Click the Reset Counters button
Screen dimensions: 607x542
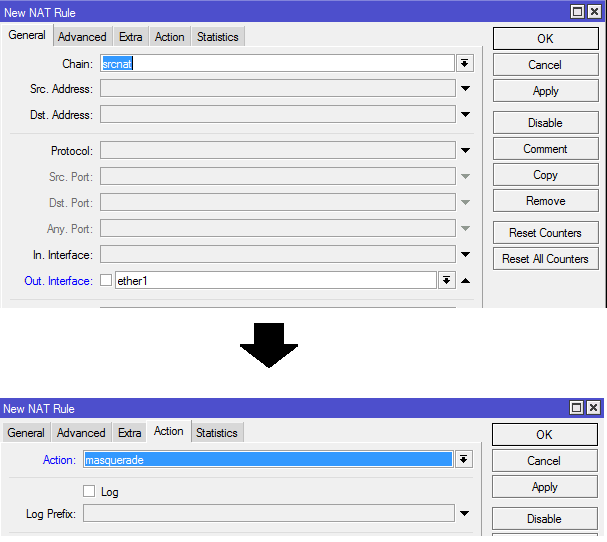[x=545, y=233]
